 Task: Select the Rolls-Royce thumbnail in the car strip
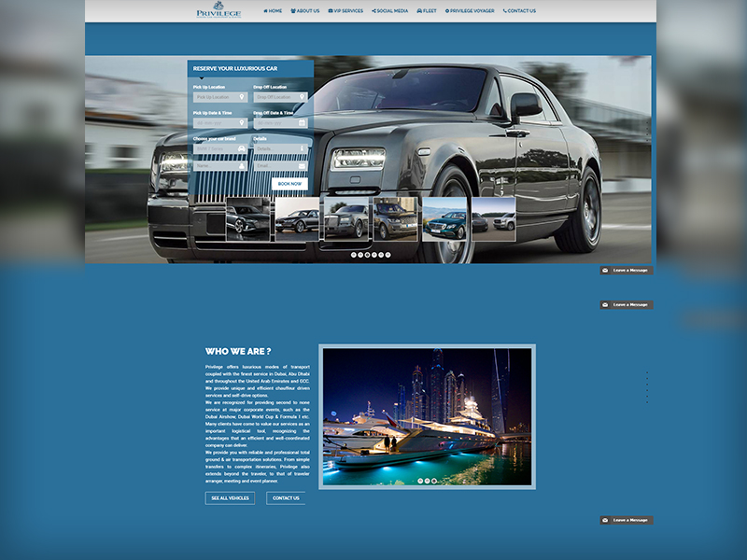(x=346, y=220)
